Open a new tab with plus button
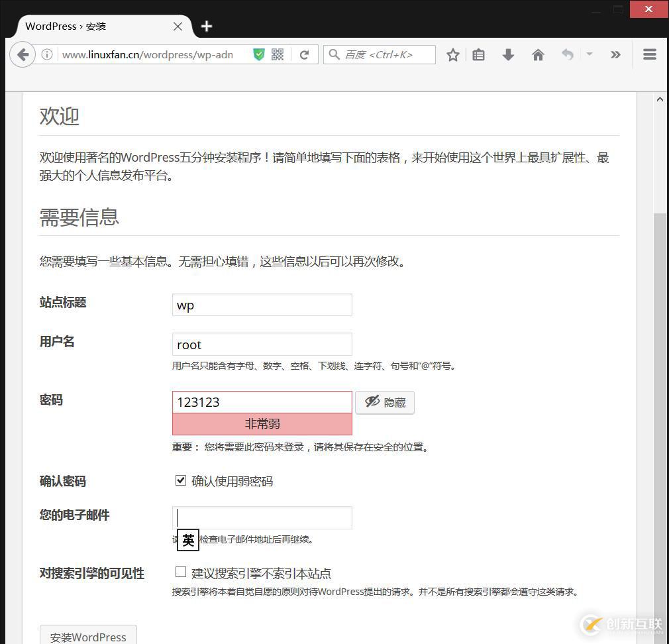The height and width of the screenshot is (644, 669). pos(207,27)
